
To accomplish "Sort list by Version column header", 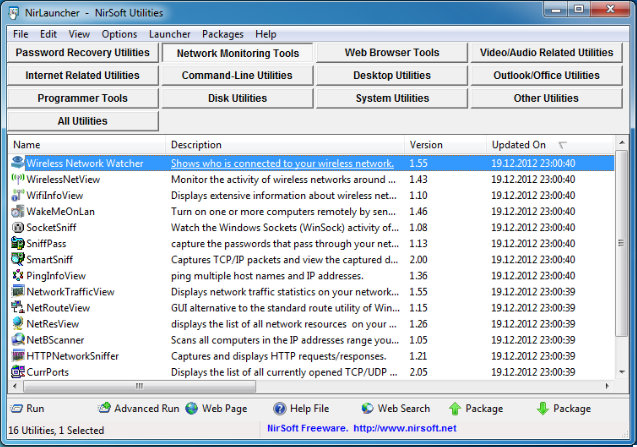I will [x=445, y=145].
